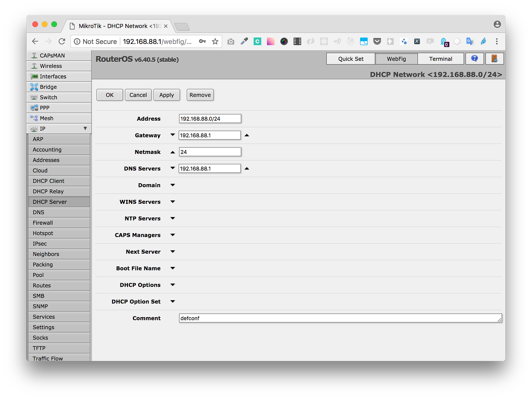The image size is (532, 399).
Task: Close the MikroTik DHCP Network tab
Action: (x=166, y=26)
